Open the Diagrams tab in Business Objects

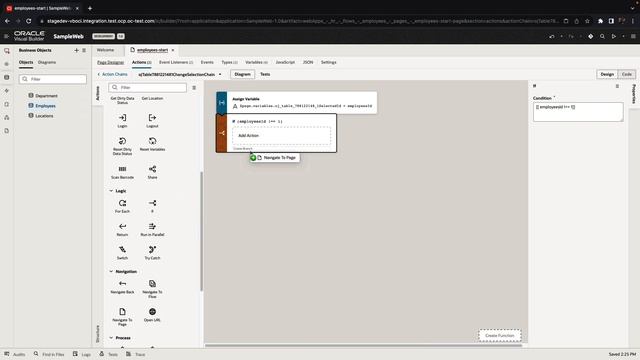pos(47,62)
